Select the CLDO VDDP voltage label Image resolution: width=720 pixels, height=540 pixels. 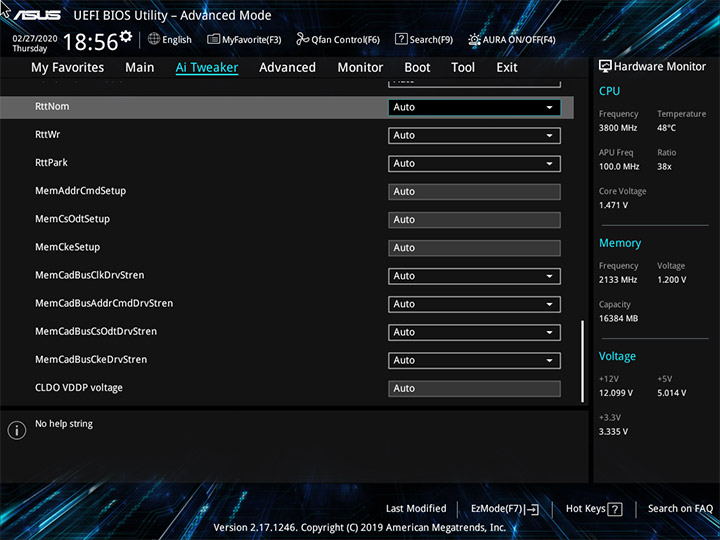pos(79,388)
